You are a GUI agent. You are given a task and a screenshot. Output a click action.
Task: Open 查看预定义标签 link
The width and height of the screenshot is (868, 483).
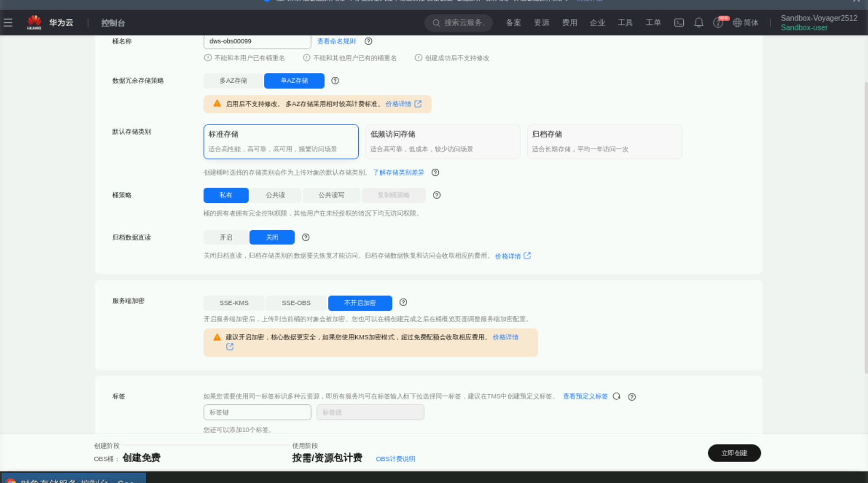coord(585,396)
